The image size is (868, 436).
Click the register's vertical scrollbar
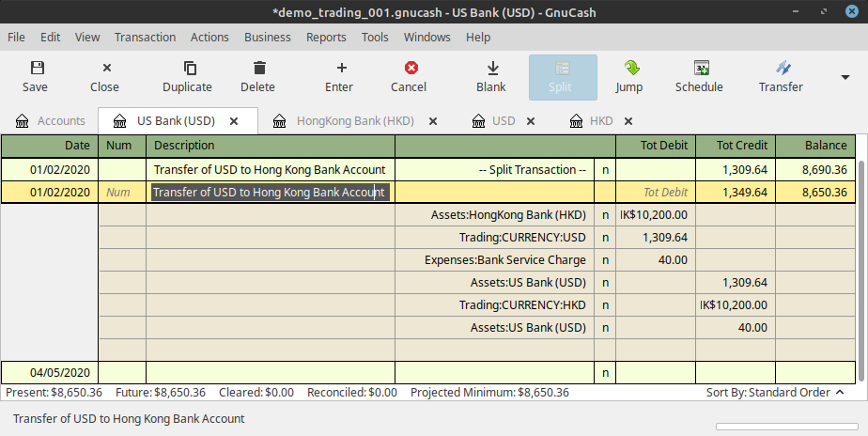click(x=862, y=254)
